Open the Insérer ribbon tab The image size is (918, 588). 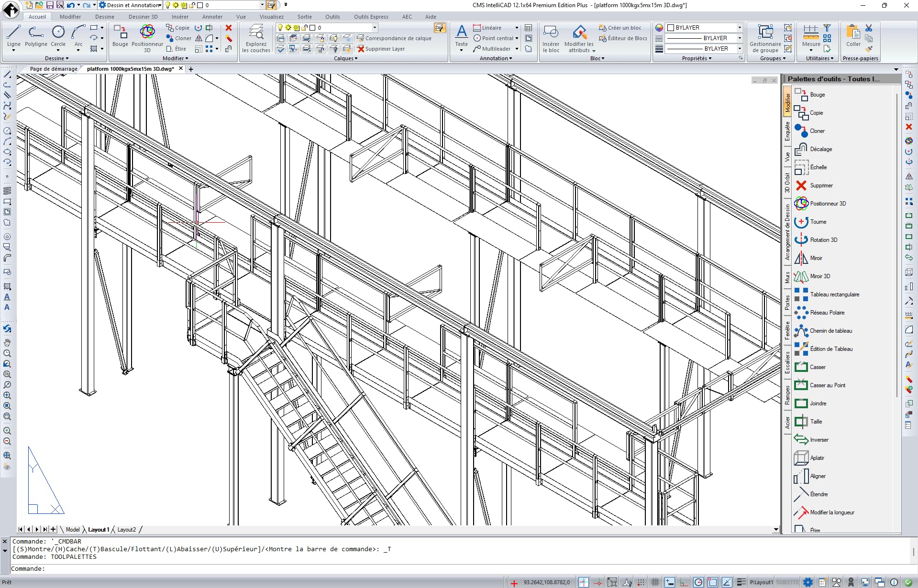(180, 17)
